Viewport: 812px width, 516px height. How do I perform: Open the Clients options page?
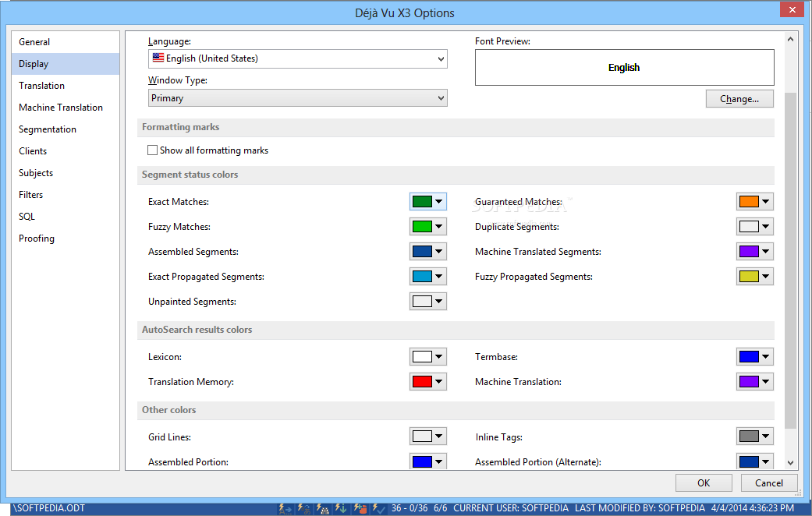point(66,151)
